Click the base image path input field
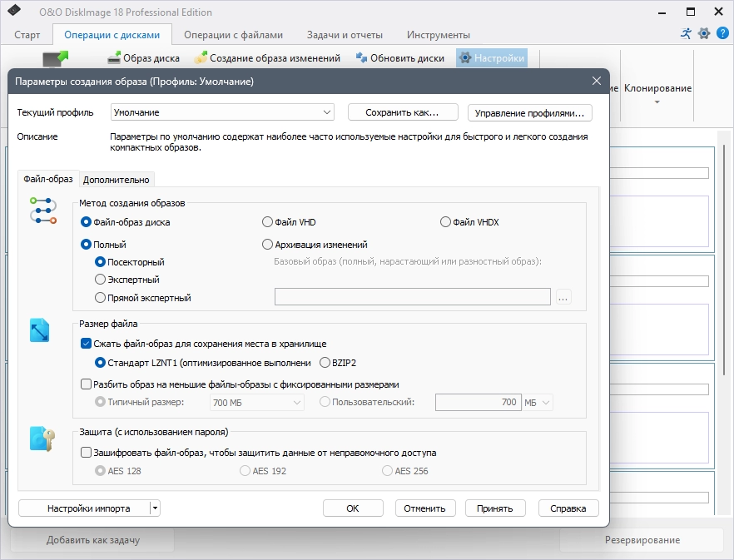The image size is (734, 560). [x=413, y=297]
